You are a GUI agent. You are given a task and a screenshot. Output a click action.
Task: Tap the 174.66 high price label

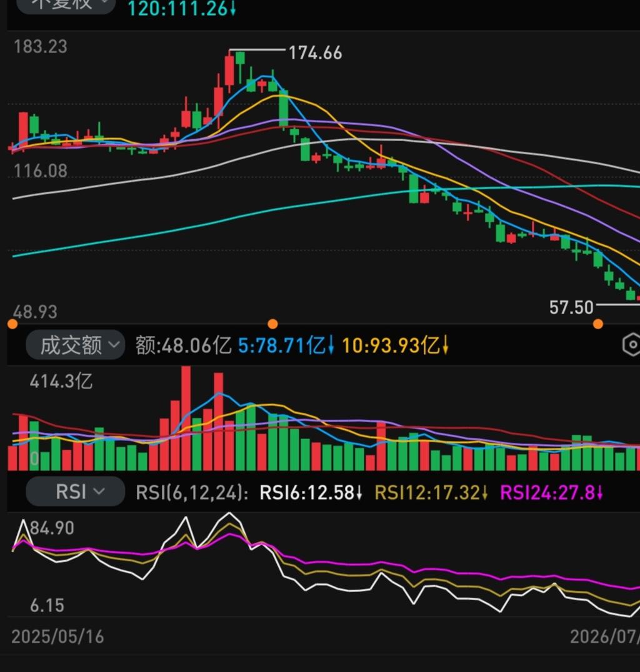[315, 53]
